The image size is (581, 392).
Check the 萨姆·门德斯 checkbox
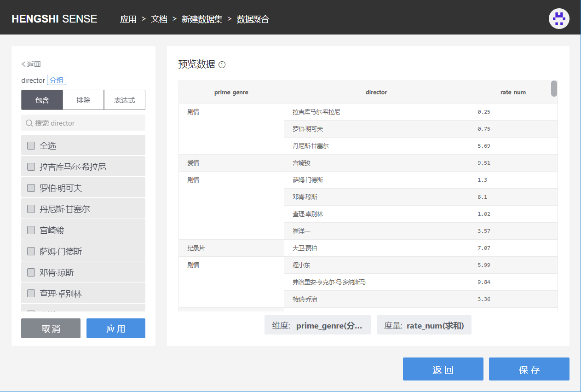pos(31,251)
